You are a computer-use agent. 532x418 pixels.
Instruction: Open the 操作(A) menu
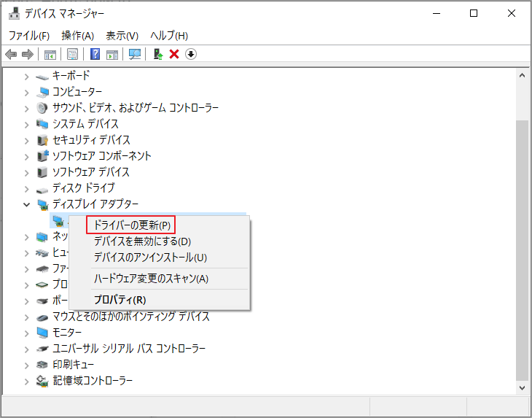pos(78,36)
